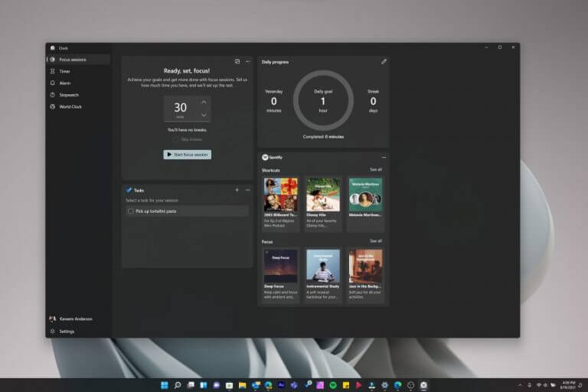Open Widgets from the taskbar
588x392 pixels.
point(204,385)
